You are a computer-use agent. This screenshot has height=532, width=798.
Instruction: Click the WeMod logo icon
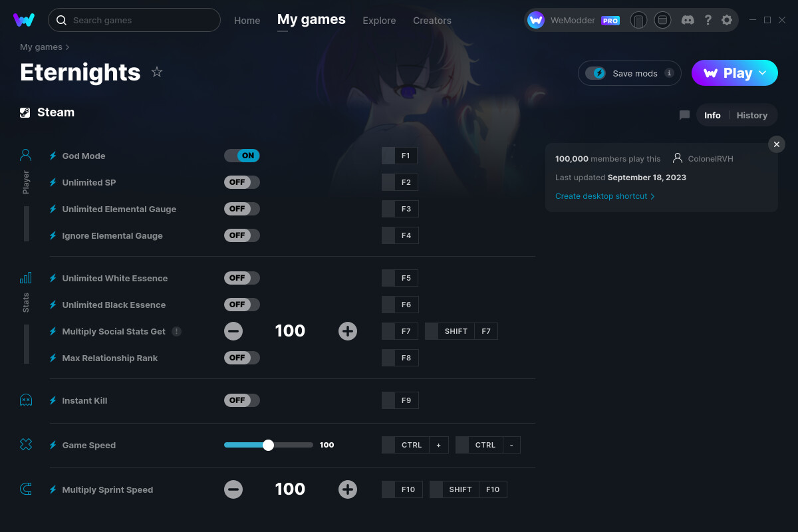24,20
